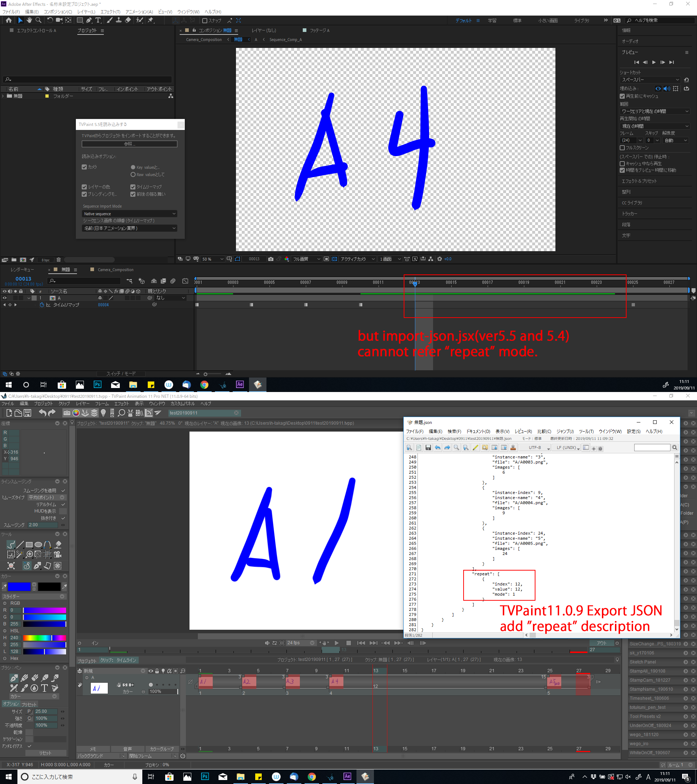
Task: Select the Clone Stamp tool in After Effects
Action: pyautogui.click(x=119, y=20)
